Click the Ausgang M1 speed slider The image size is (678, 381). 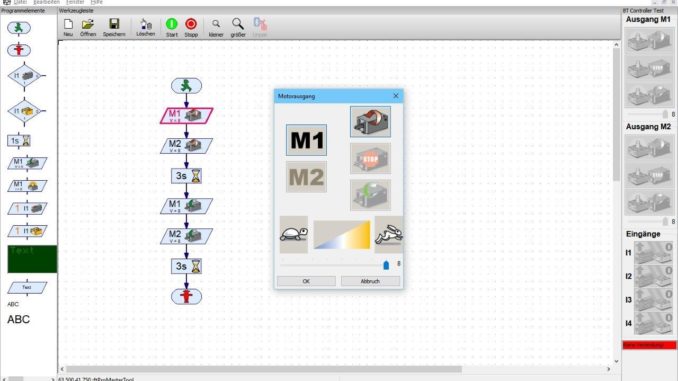[x=647, y=114]
